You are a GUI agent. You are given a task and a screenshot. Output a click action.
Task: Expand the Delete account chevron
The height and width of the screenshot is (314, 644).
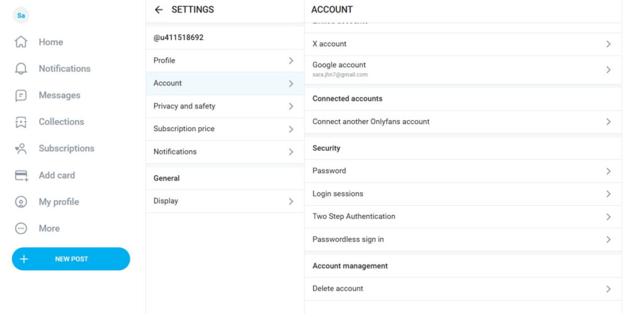coord(608,289)
